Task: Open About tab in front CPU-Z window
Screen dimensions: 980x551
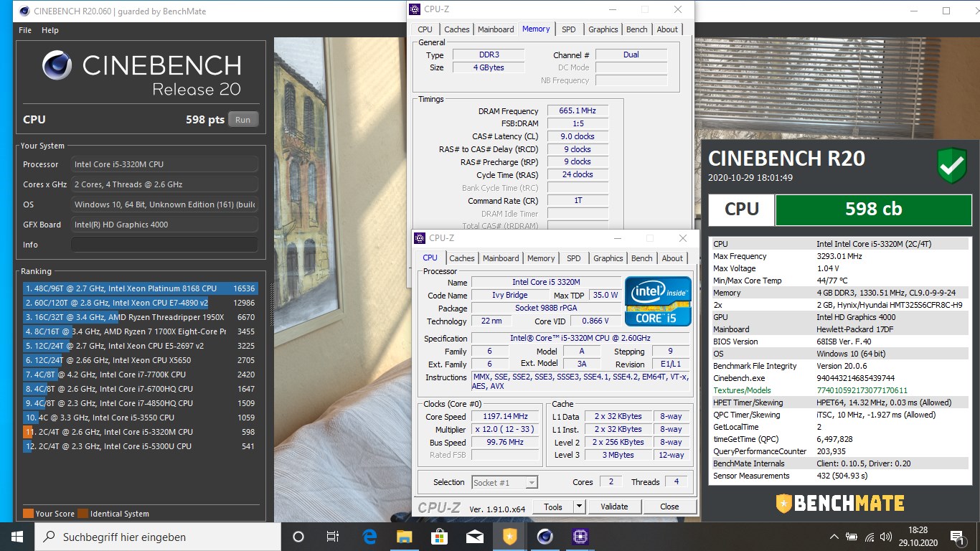Action: [x=672, y=258]
